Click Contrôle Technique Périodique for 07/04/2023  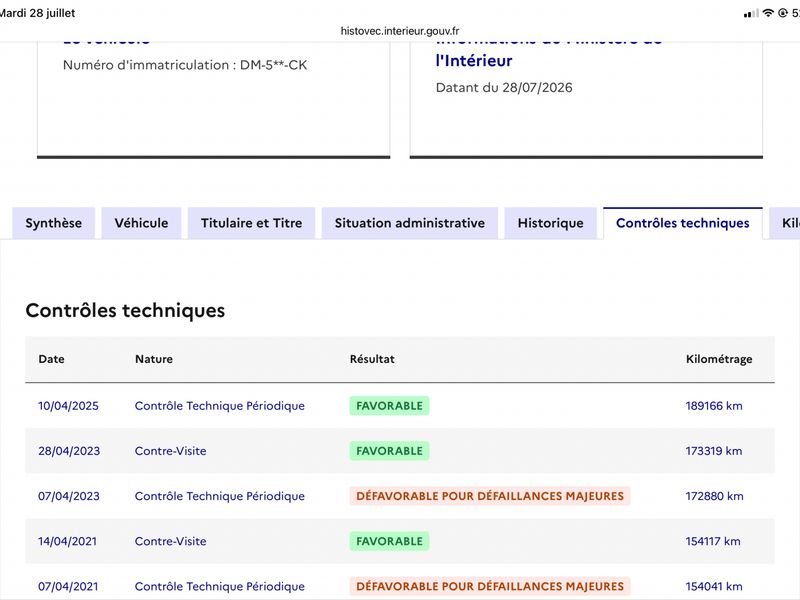click(219, 496)
